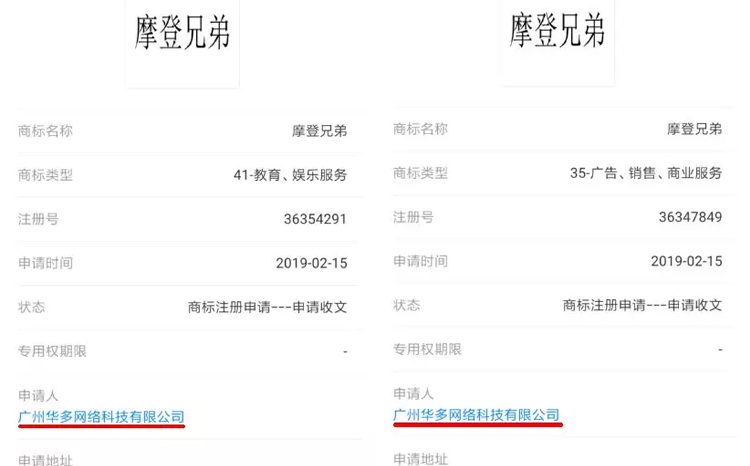This screenshot has height=466, width=750.
Task: Click the left panel's 商标注册申请---申请收文 status
Action: (267, 307)
